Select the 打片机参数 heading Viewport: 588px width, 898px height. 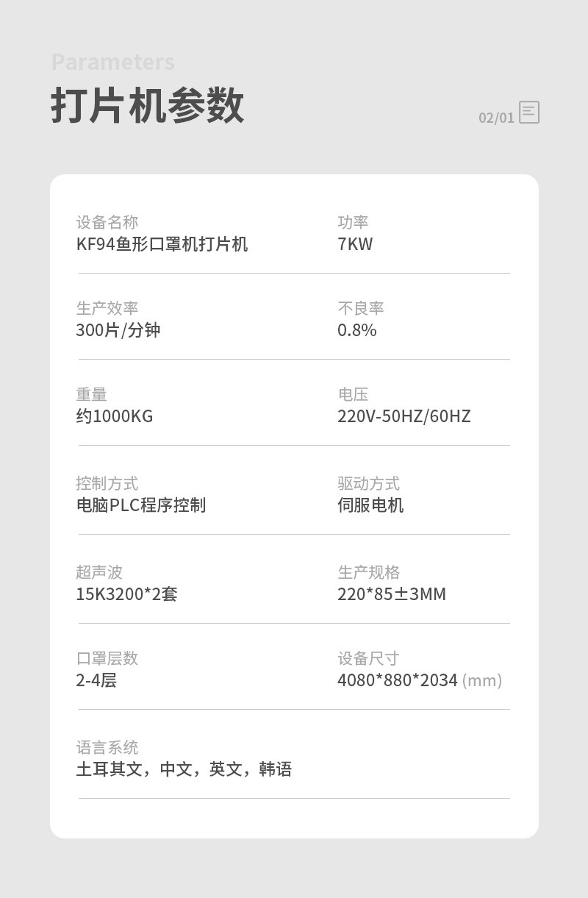147,106
